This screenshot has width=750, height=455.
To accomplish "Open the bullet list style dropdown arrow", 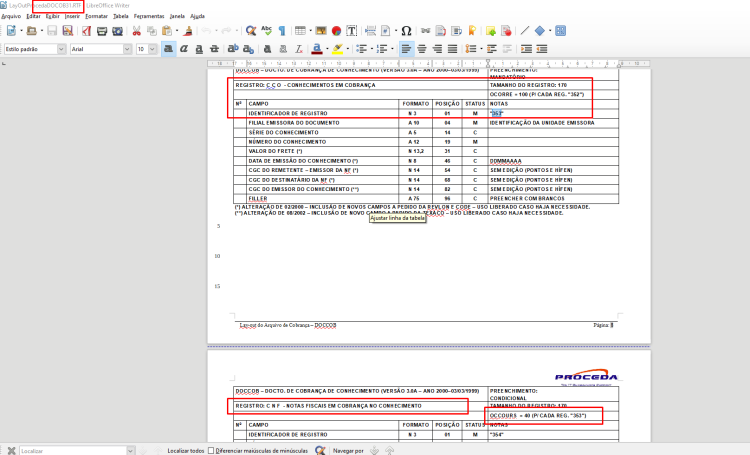I will click(372, 49).
